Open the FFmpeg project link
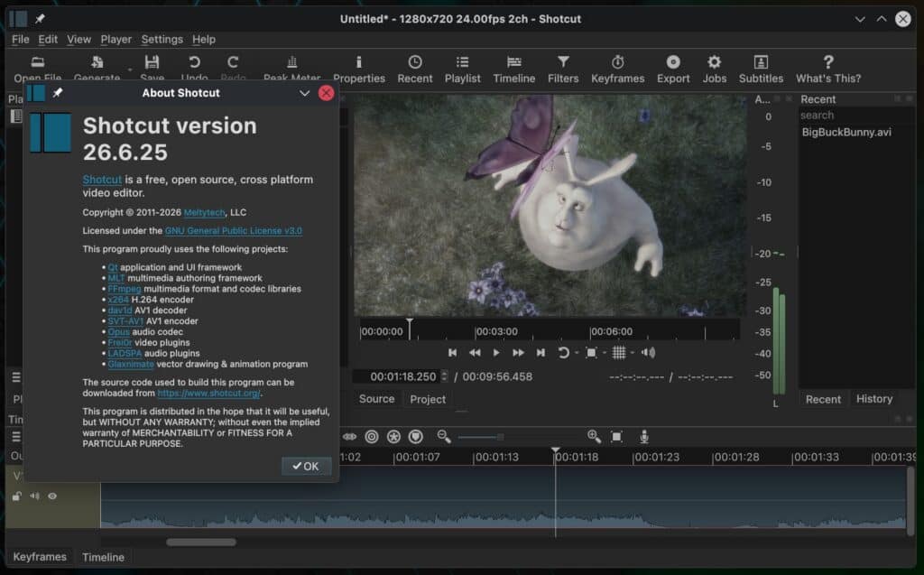924x575 pixels. coord(125,289)
